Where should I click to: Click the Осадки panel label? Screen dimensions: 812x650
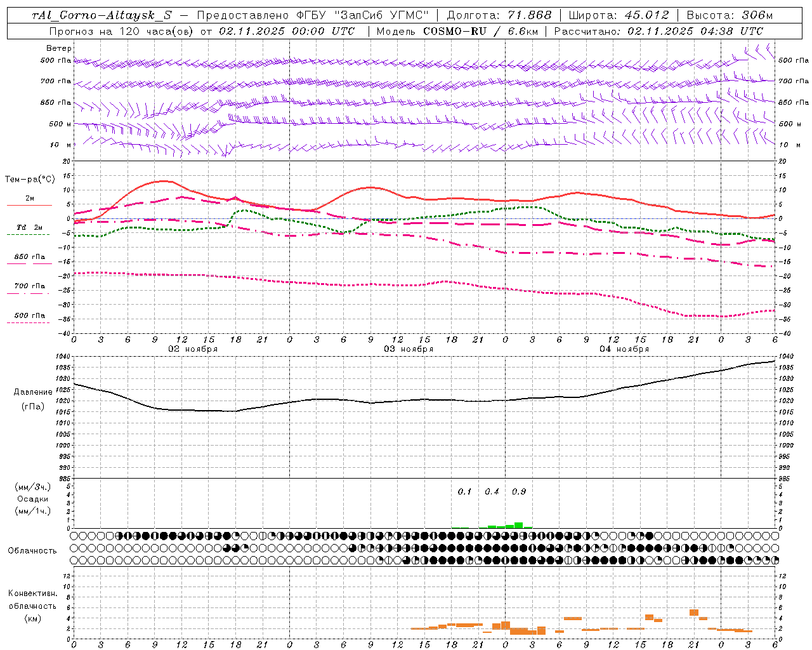(x=33, y=499)
